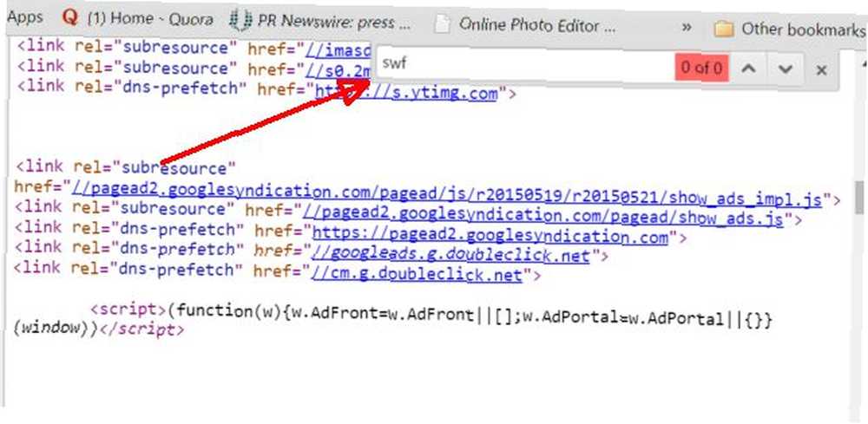This screenshot has width=868, height=424.
Task: Jump to next find match arrow
Action: (786, 69)
